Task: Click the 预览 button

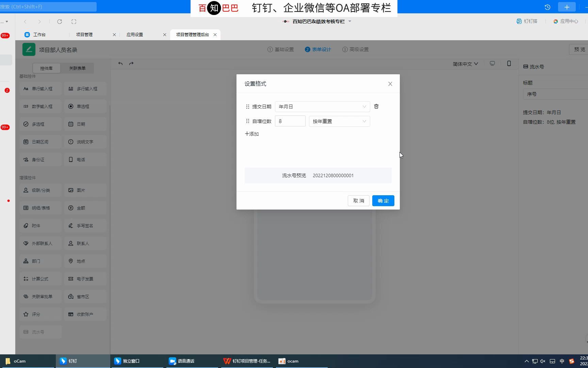Action: (x=579, y=49)
